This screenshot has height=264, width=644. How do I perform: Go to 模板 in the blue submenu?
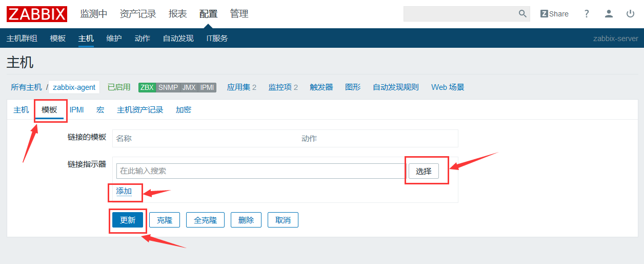coord(58,39)
